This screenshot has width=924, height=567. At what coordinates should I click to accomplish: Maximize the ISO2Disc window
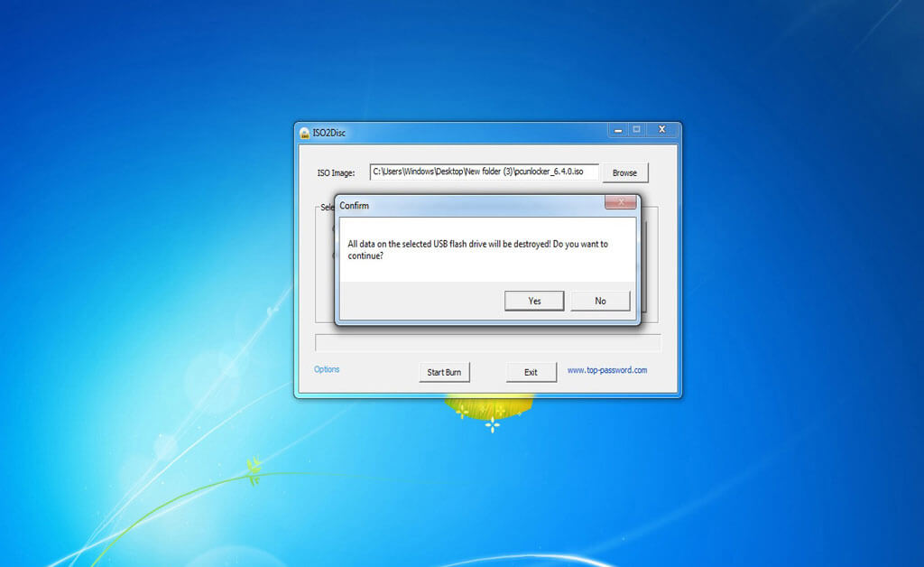(x=636, y=130)
